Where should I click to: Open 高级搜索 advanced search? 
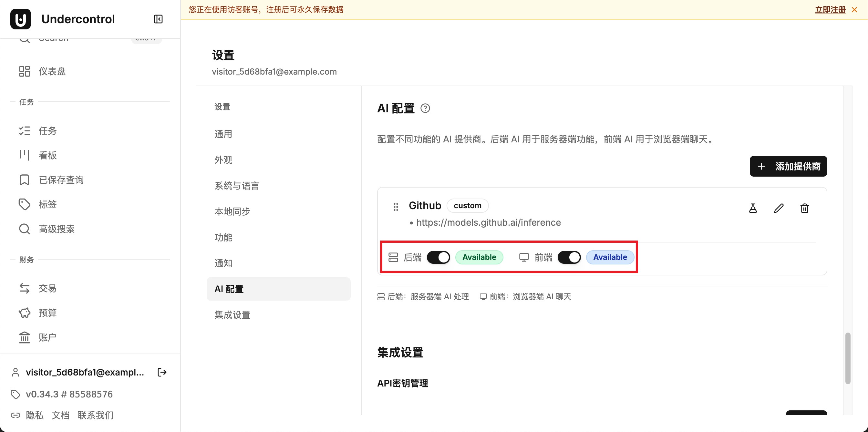90,229
